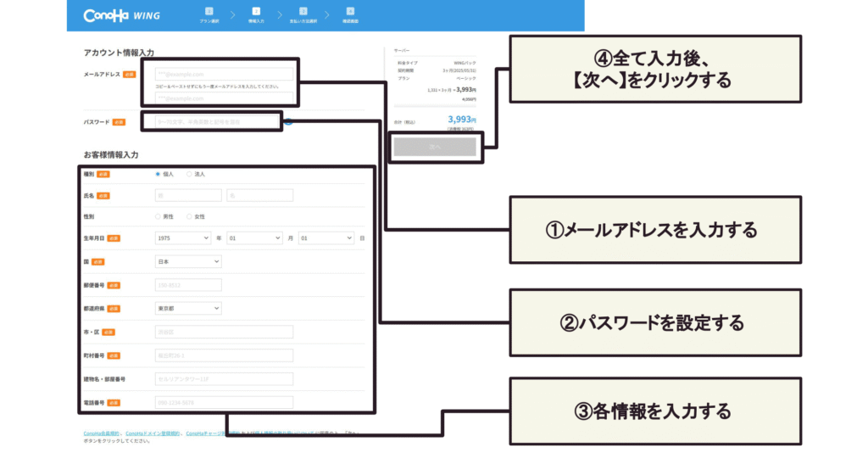Expand the prefecture dropdown showing 東京都
This screenshot has height=453, width=868.
tap(188, 309)
